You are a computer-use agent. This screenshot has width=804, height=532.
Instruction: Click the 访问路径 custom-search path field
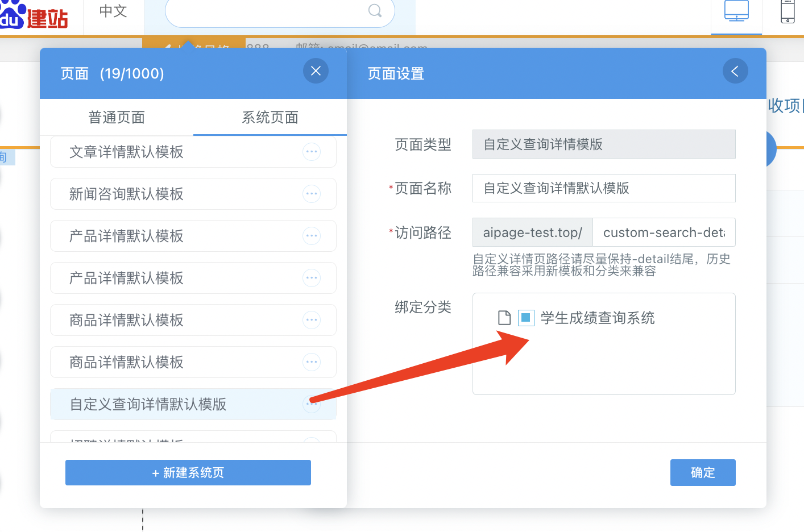pyautogui.click(x=664, y=232)
